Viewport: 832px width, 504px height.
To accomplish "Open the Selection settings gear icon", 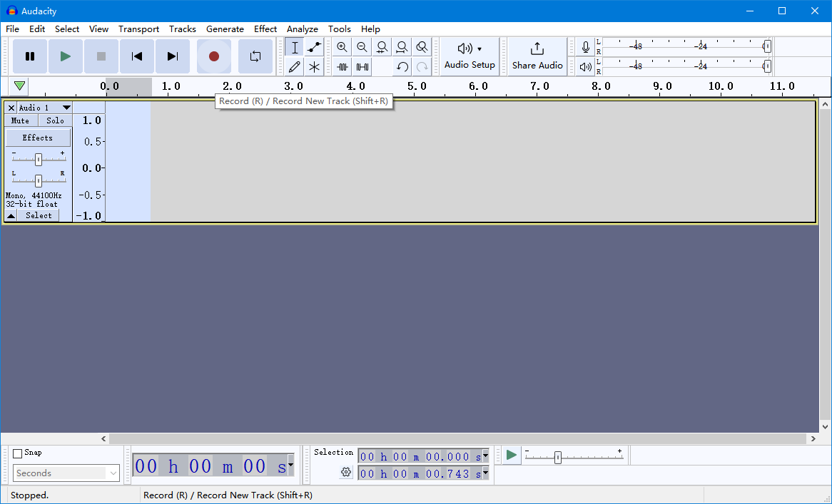I will (x=346, y=472).
